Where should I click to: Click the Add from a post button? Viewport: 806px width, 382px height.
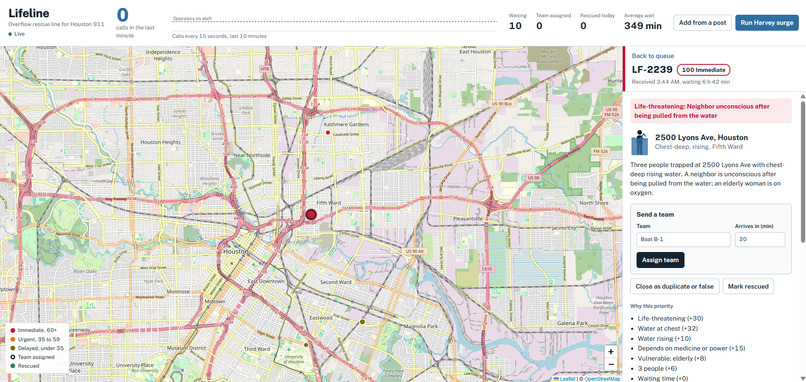702,23
